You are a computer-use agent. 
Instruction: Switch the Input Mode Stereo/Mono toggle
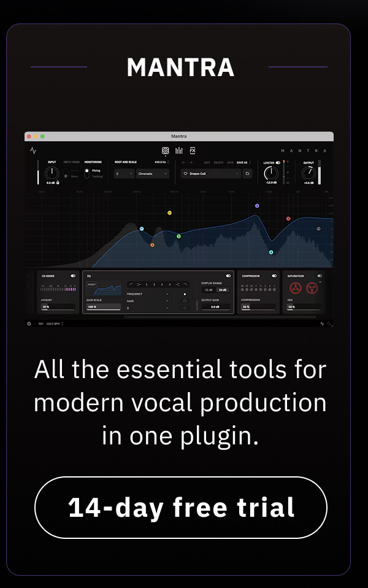[x=66, y=173]
